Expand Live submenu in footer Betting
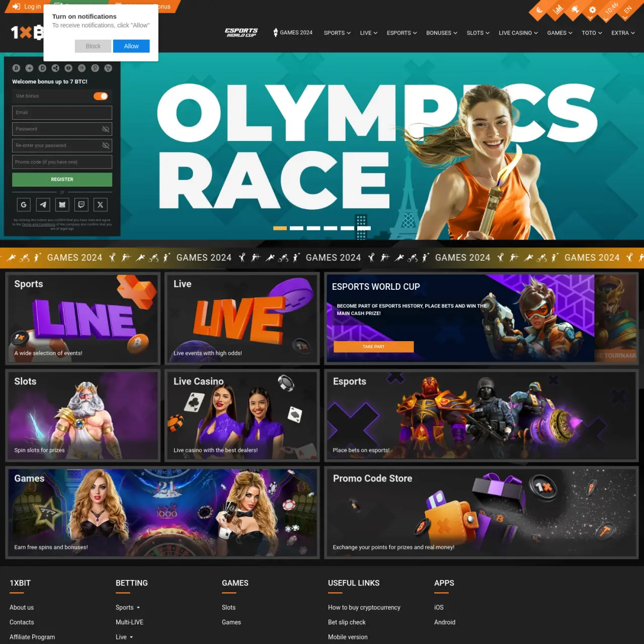This screenshot has height=644, width=644. click(131, 637)
